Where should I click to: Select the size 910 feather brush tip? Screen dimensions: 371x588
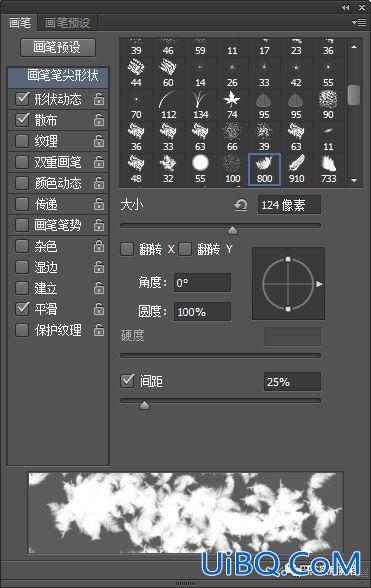coord(296,169)
